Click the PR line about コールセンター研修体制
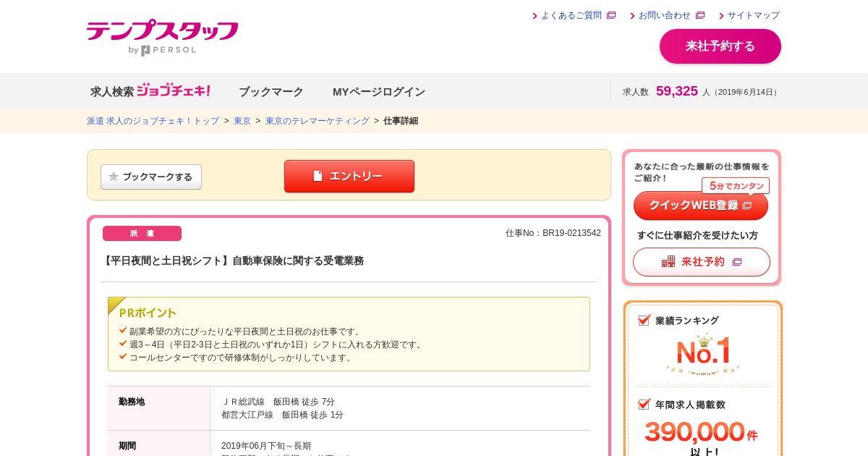The width and height of the screenshot is (868, 456). click(x=242, y=358)
